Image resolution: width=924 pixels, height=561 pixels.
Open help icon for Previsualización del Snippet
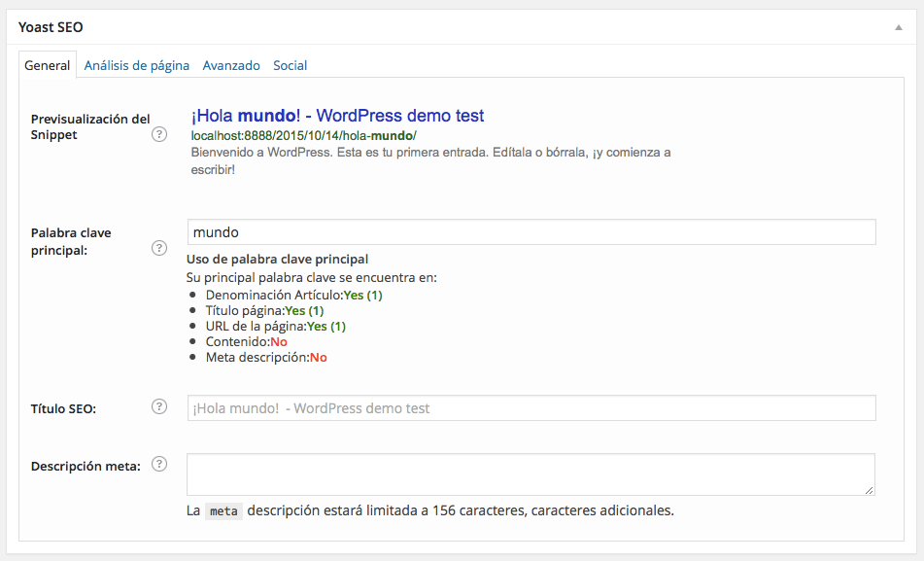[159, 134]
